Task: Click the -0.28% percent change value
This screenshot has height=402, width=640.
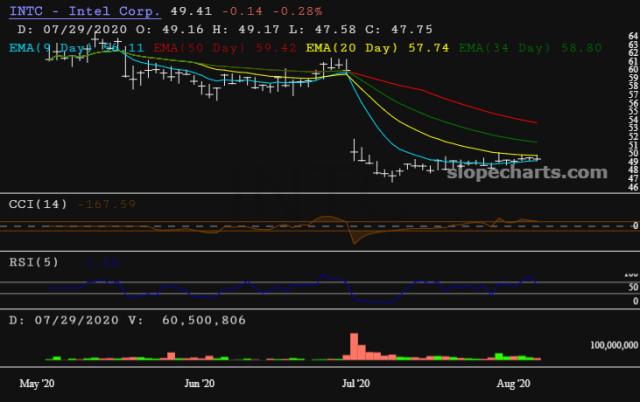Action: (300, 11)
